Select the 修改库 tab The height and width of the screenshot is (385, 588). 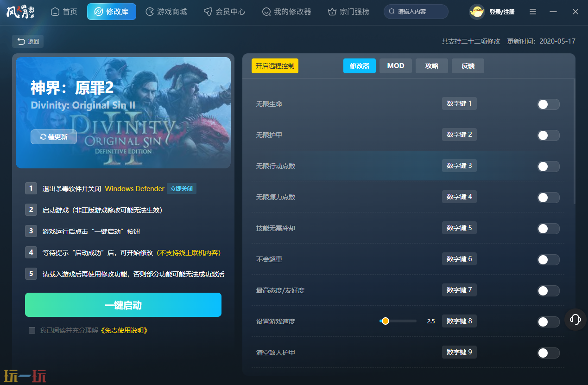click(112, 12)
